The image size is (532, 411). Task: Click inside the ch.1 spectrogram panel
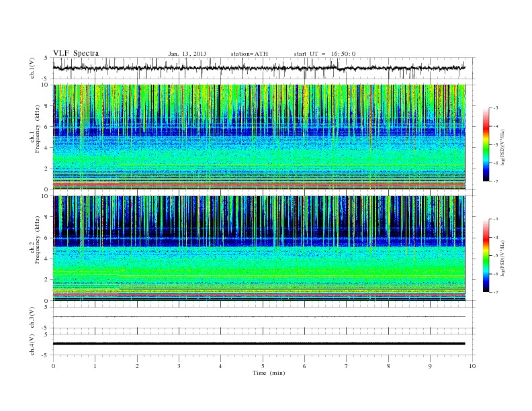pos(259,137)
